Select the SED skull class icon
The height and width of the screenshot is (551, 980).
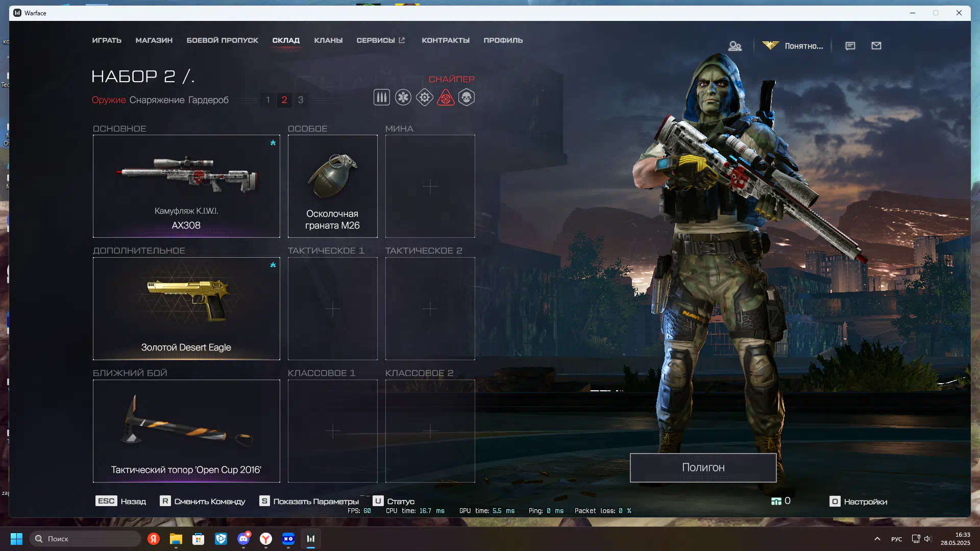467,97
